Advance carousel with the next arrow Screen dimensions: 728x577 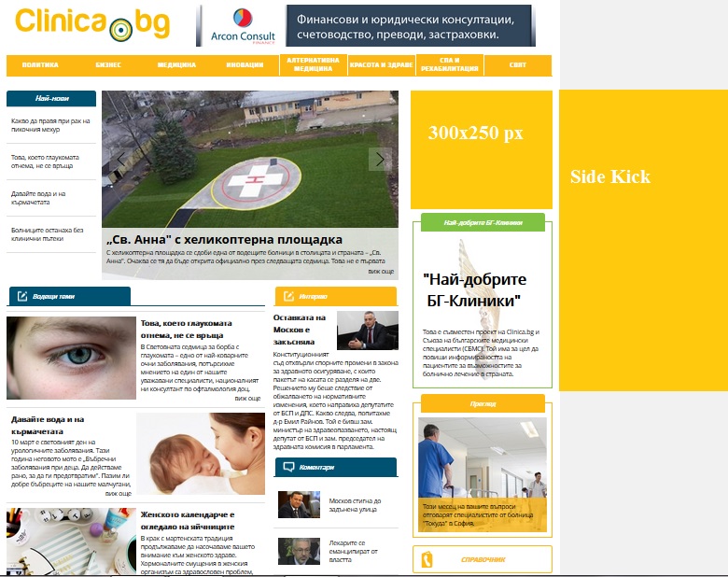(380, 159)
